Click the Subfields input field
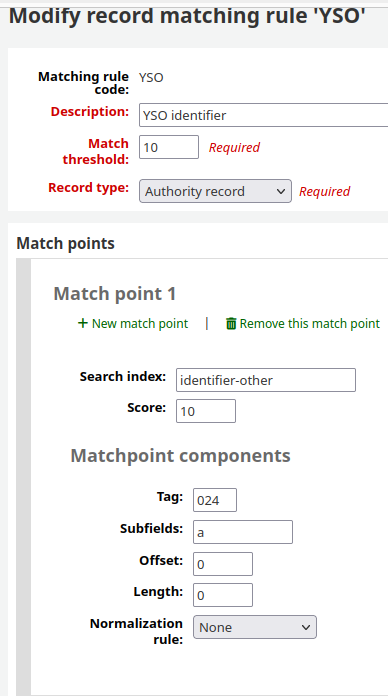 243,532
